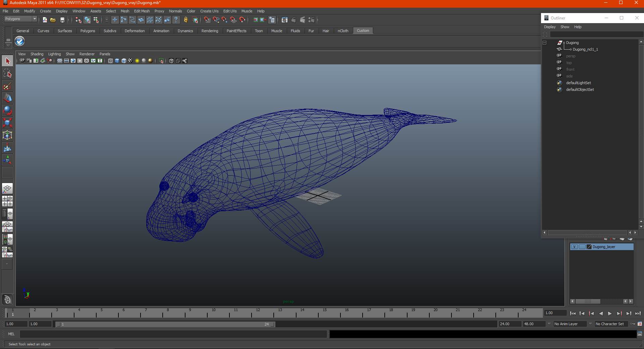Switch to four view layout

coord(7,201)
